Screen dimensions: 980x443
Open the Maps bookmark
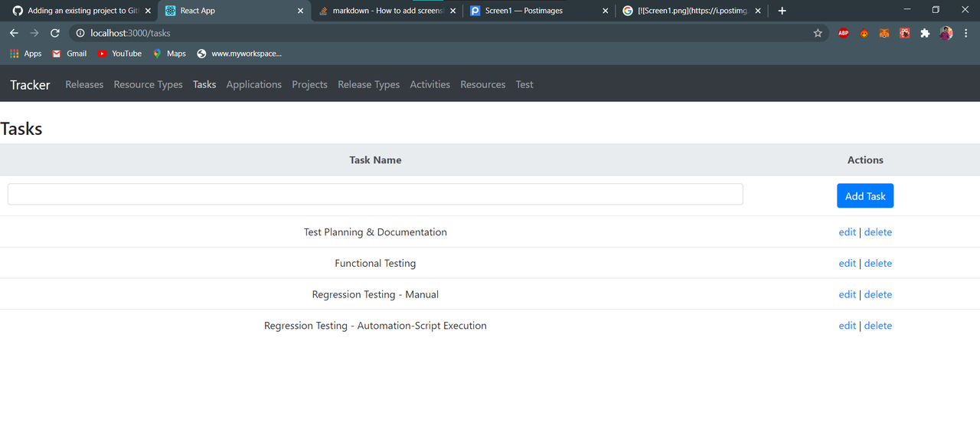pos(169,54)
